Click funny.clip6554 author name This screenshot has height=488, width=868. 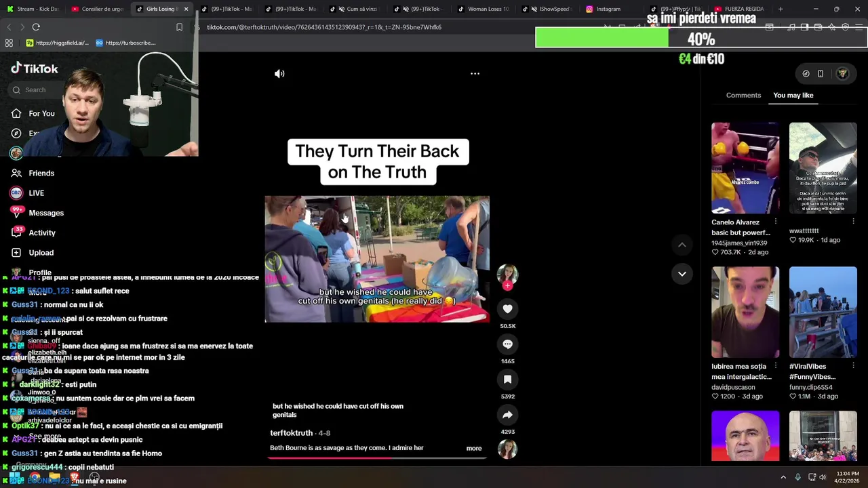point(811,387)
